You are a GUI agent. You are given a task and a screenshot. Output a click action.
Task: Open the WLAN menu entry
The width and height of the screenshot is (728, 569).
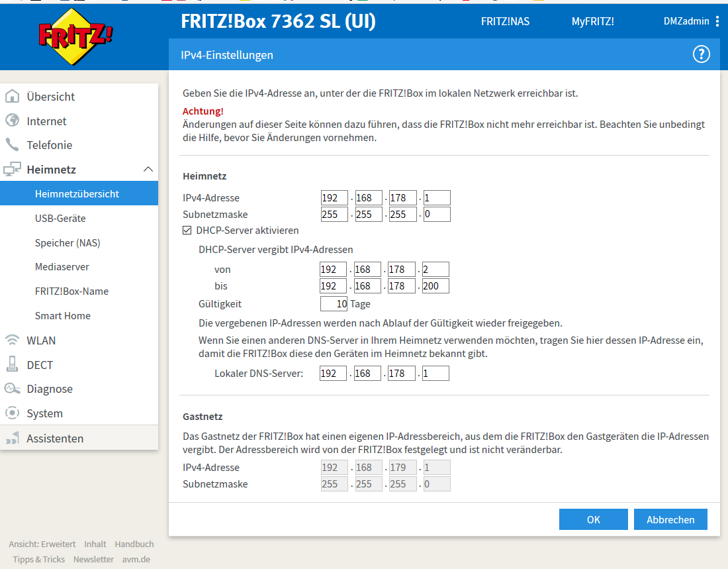tap(41, 340)
